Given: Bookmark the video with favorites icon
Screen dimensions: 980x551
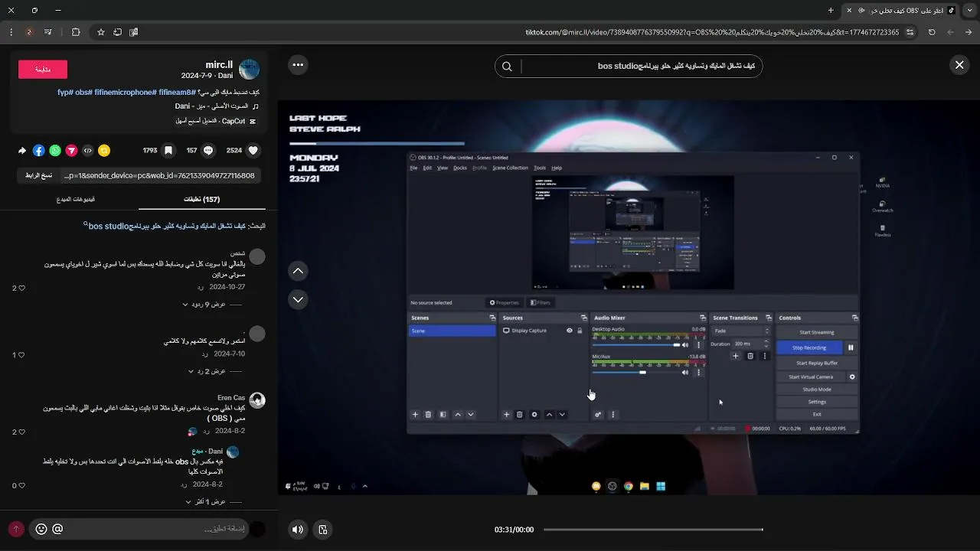Looking at the screenshot, I should click(168, 151).
